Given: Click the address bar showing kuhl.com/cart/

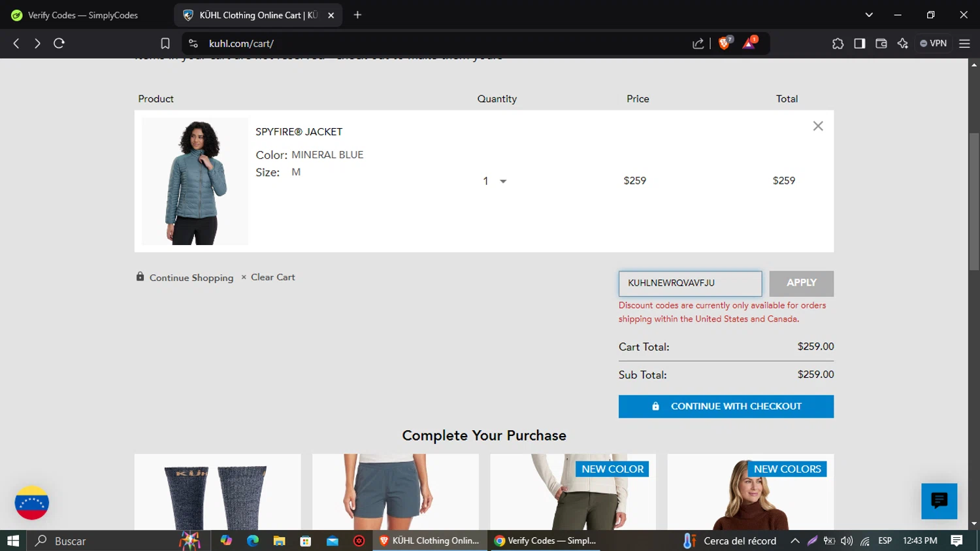Looking at the screenshot, I should 444,43.
